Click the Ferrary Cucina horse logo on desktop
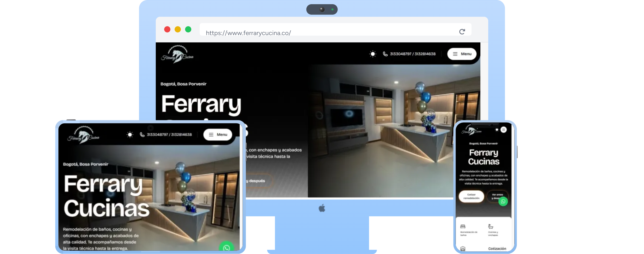644x254 pixels. point(177,54)
